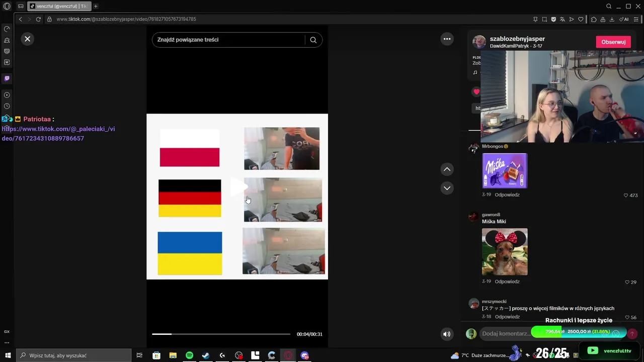Open the TikTok link in Patriotaa chat message
Image resolution: width=644 pixels, height=362 pixels.
coord(58,134)
